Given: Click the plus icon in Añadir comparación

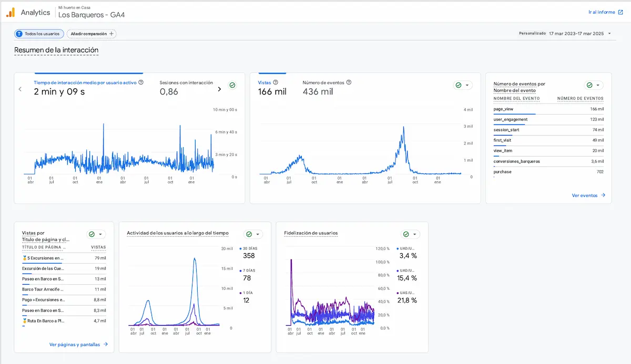Looking at the screenshot, I should (x=111, y=34).
